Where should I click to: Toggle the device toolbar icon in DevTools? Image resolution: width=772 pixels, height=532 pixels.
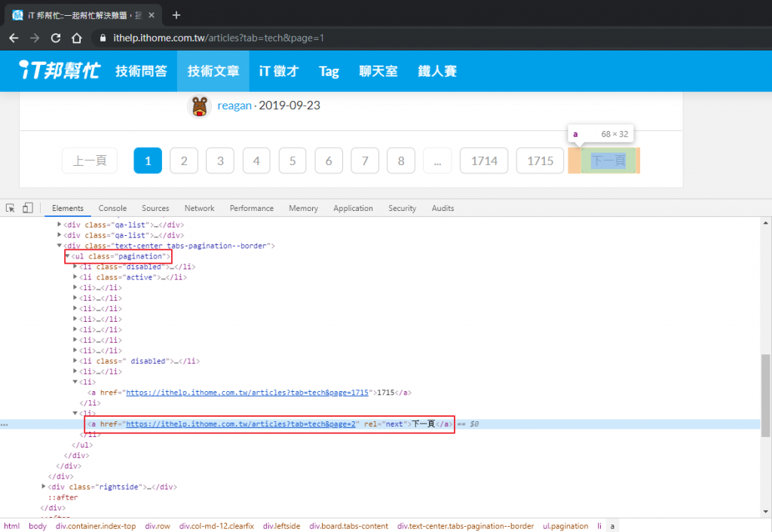[28, 208]
